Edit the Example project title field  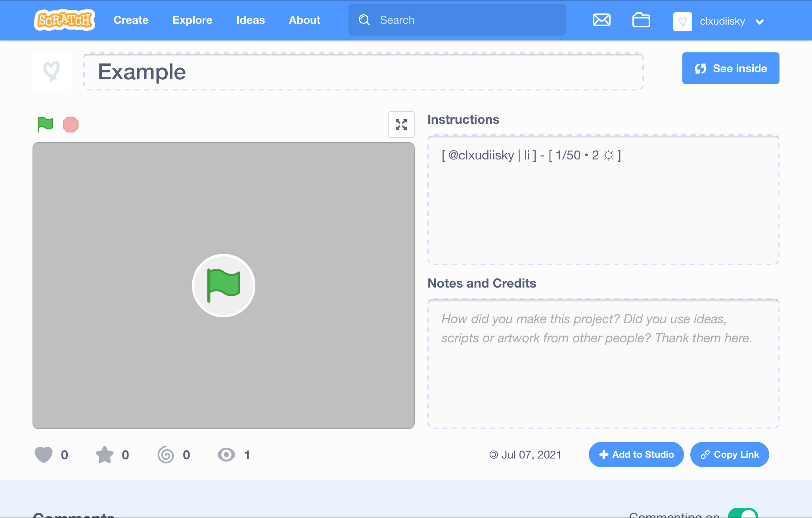tap(363, 72)
